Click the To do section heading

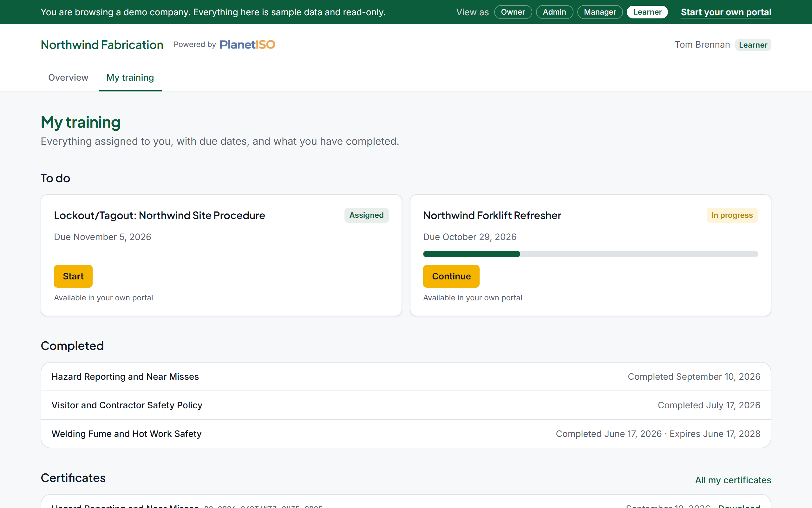click(x=56, y=178)
